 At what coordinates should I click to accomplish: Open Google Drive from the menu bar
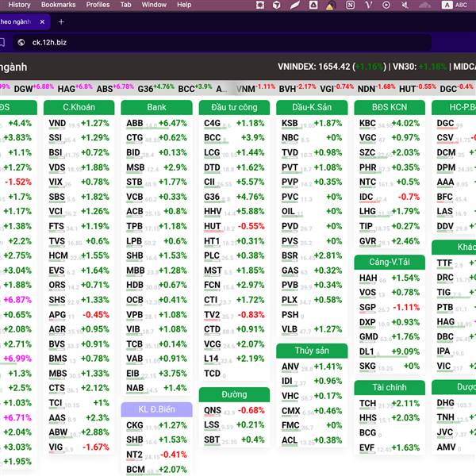[x=313, y=5]
